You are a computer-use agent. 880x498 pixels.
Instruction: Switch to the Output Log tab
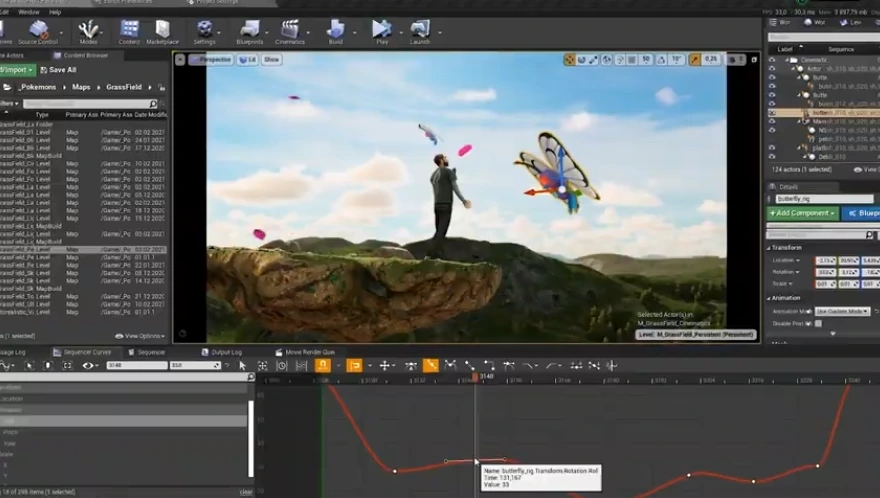click(x=226, y=352)
